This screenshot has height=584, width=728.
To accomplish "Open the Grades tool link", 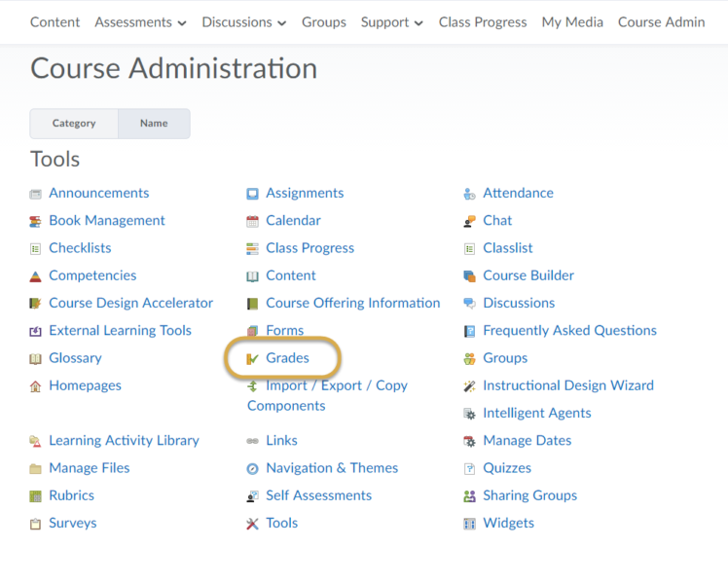I will tap(287, 358).
